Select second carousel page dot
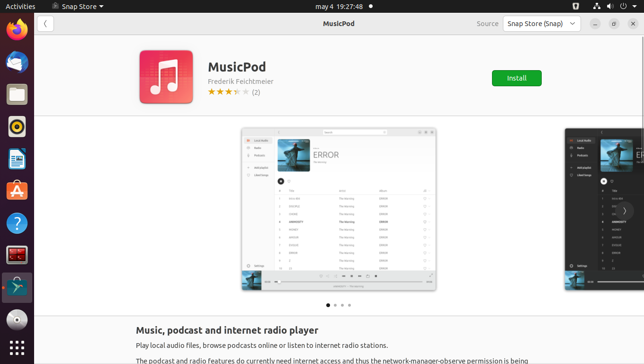The image size is (644, 364). point(335,305)
